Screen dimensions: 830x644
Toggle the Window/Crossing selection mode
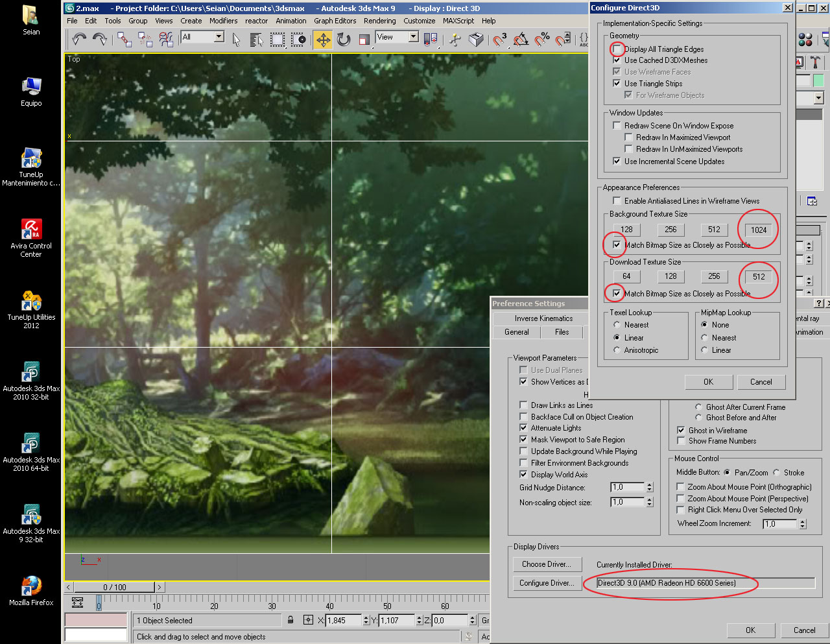(298, 40)
